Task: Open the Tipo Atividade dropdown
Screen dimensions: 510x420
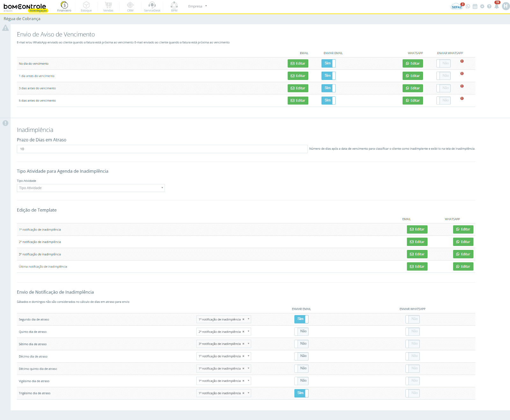Action: point(91,188)
